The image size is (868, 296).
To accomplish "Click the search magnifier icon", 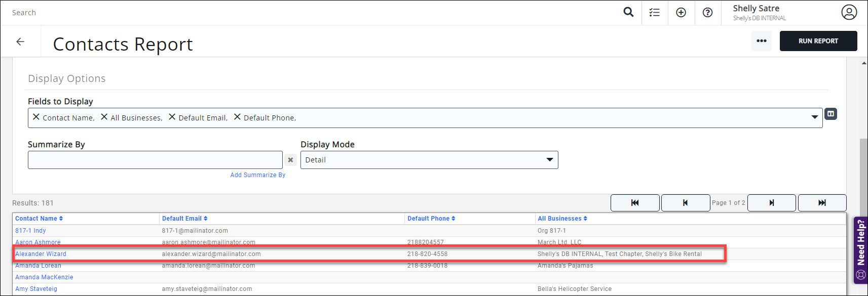I will coord(628,12).
